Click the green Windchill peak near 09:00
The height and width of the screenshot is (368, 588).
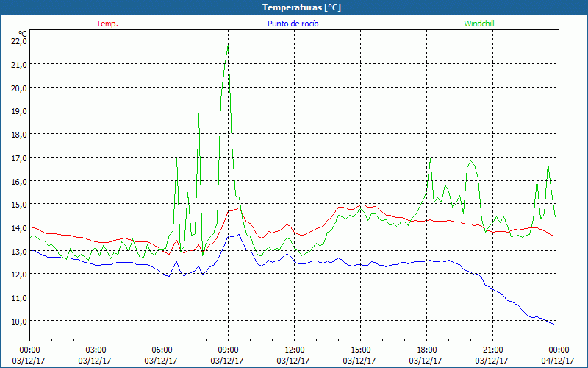point(228,46)
